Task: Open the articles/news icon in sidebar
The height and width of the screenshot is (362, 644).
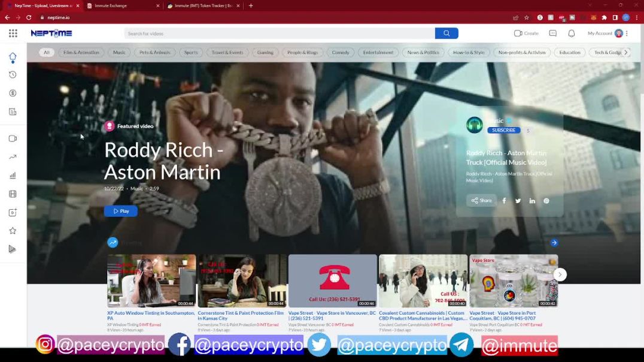Action: [13, 112]
